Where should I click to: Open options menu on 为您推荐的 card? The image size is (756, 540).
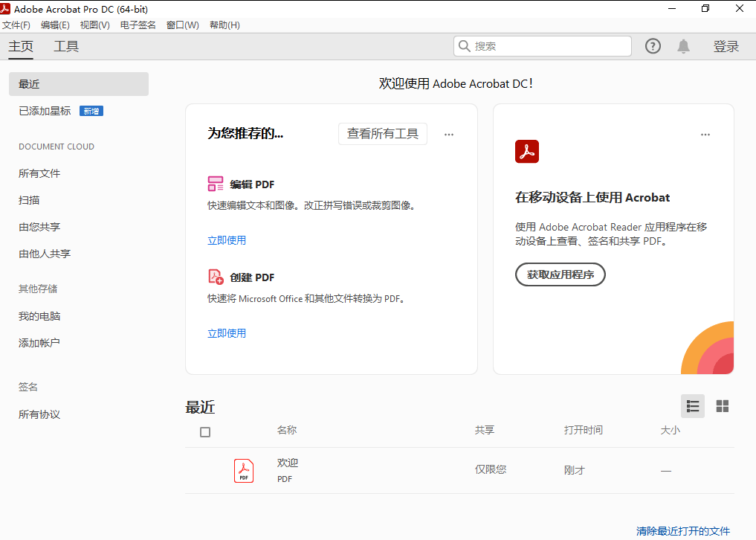[449, 135]
